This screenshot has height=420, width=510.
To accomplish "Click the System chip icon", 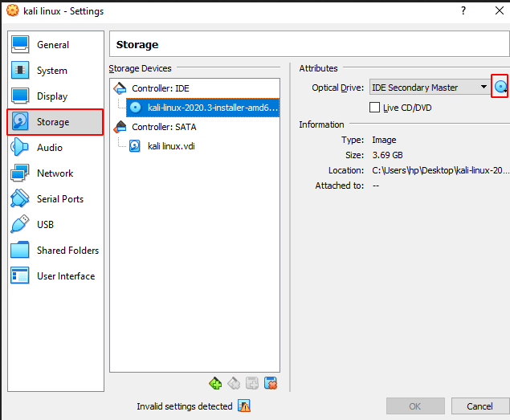I will click(20, 71).
